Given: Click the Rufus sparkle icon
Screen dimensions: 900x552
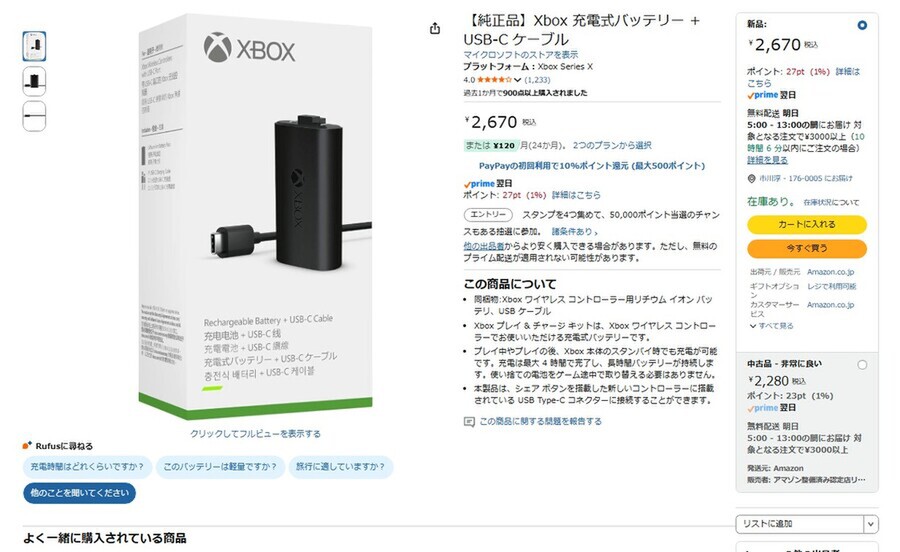Looking at the screenshot, I should coord(26,445).
